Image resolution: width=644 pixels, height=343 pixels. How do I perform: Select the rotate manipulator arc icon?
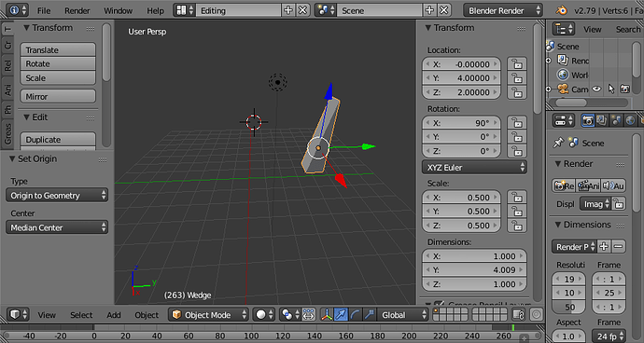356,315
